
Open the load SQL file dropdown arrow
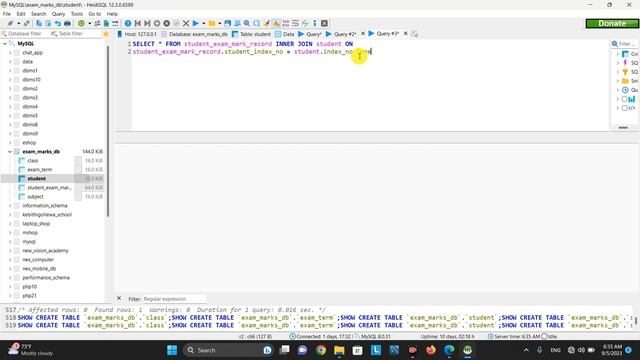[x=219, y=23]
